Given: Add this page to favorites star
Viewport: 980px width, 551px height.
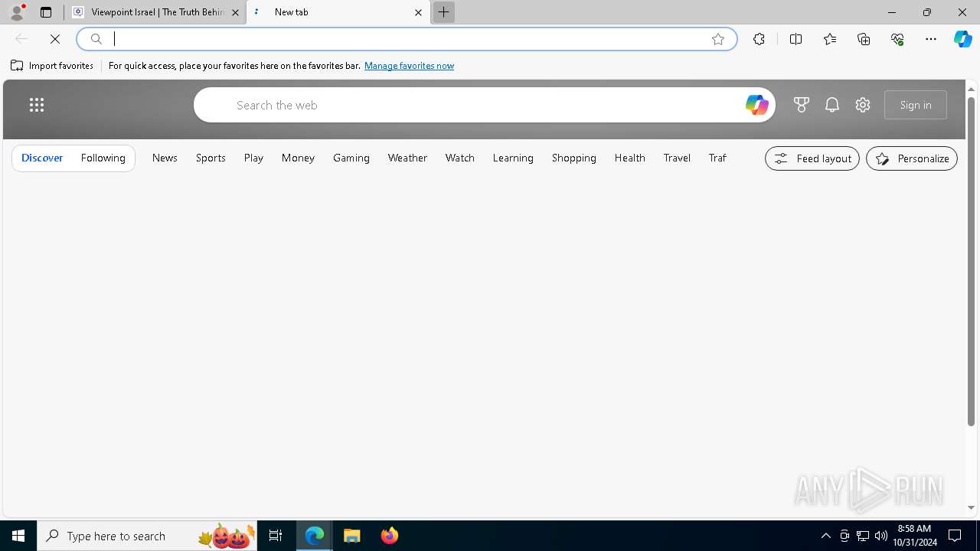Looking at the screenshot, I should [718, 39].
